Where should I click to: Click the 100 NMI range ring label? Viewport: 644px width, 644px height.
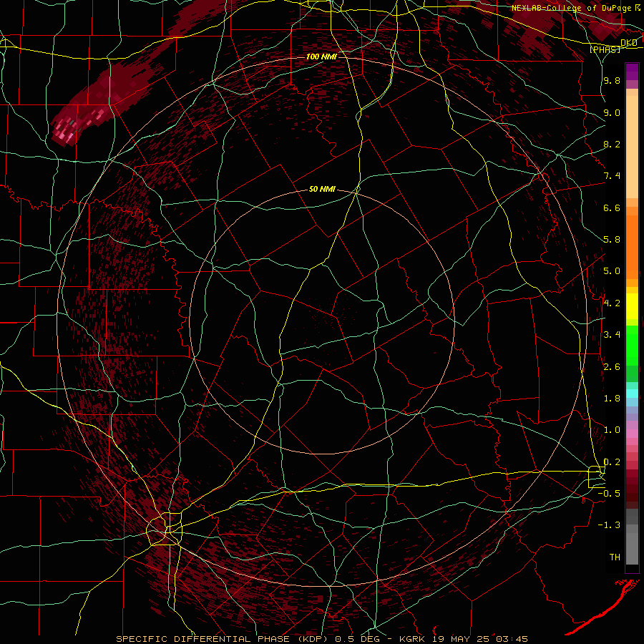coord(321,57)
